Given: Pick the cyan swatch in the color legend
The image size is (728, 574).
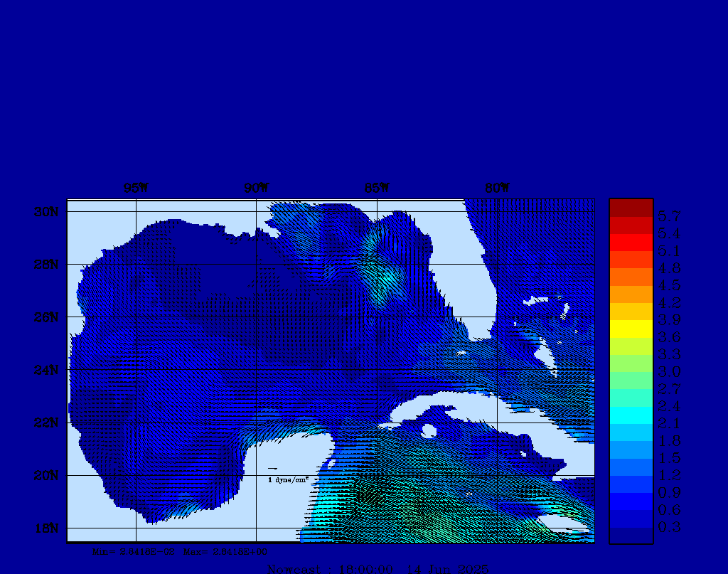Looking at the screenshot, I should point(631,415).
